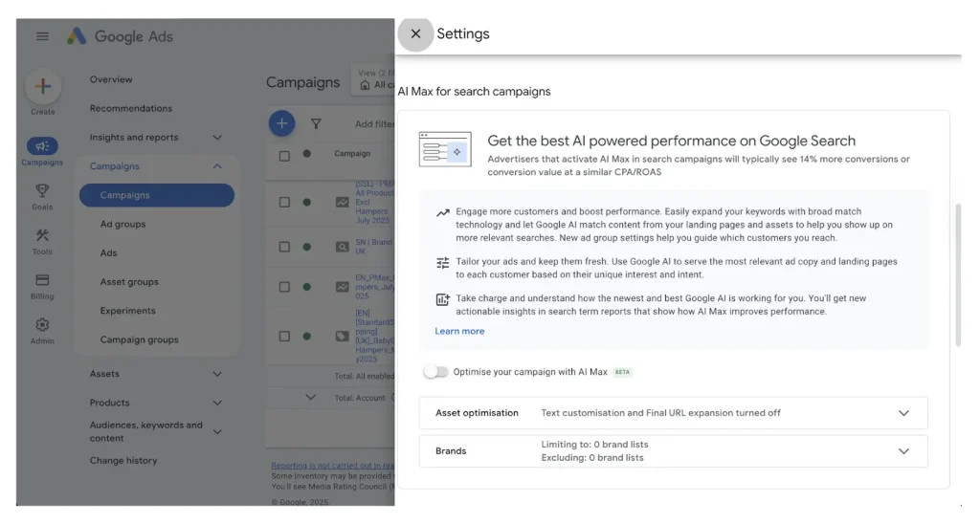Image resolution: width=980 pixels, height=524 pixels.
Task: Open Asset groups
Action: [x=129, y=282]
